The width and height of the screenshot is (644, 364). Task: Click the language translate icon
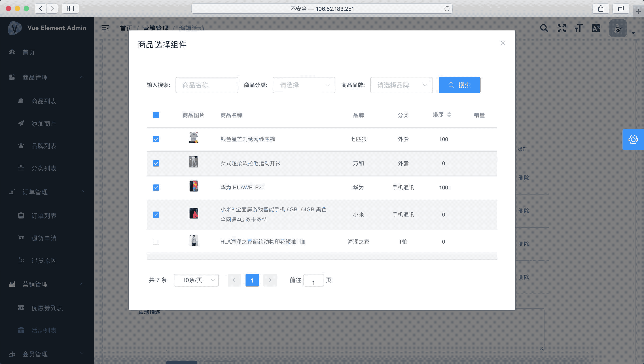tap(596, 28)
